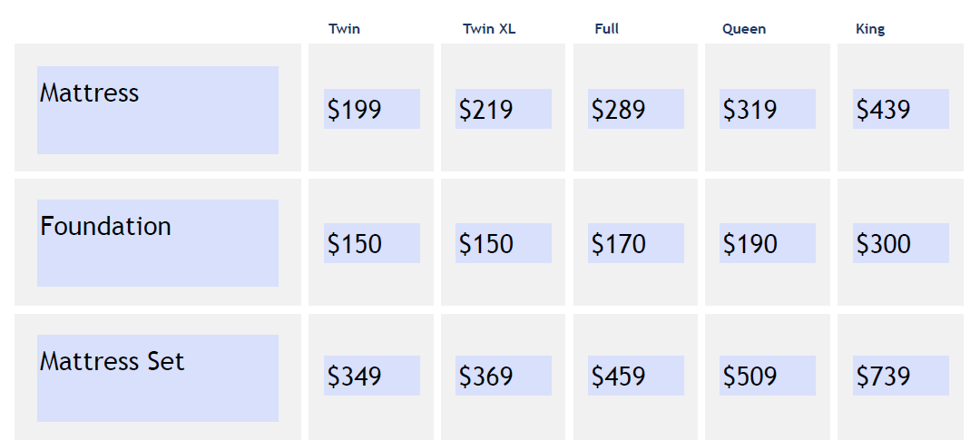The height and width of the screenshot is (440, 980).
Task: Select the Full mattress price $289
Action: (x=619, y=110)
